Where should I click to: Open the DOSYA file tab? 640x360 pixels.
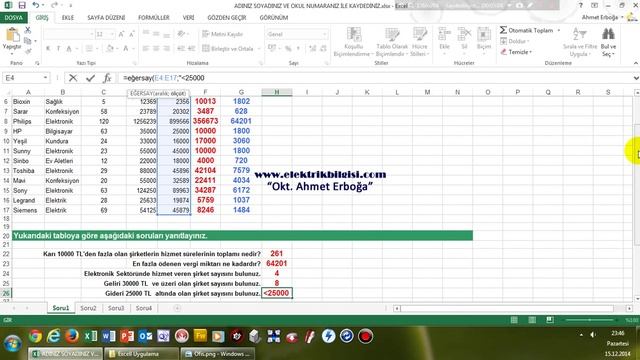pos(13,18)
